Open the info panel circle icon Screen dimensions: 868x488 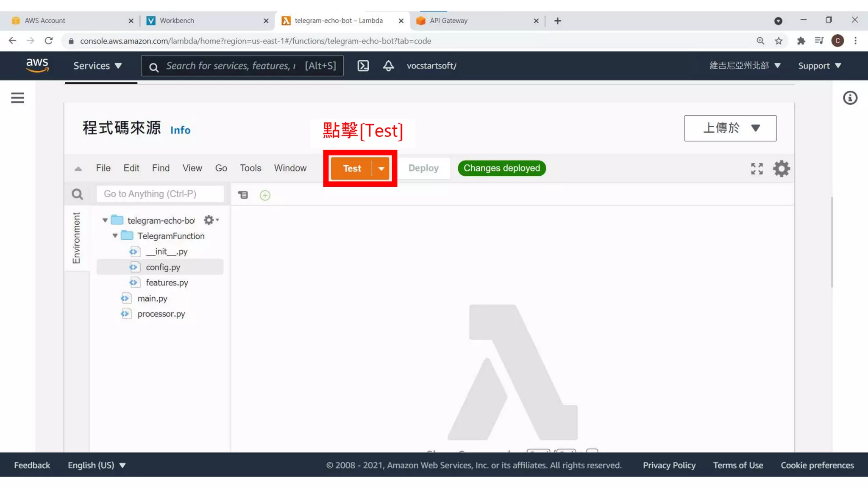[x=850, y=98]
